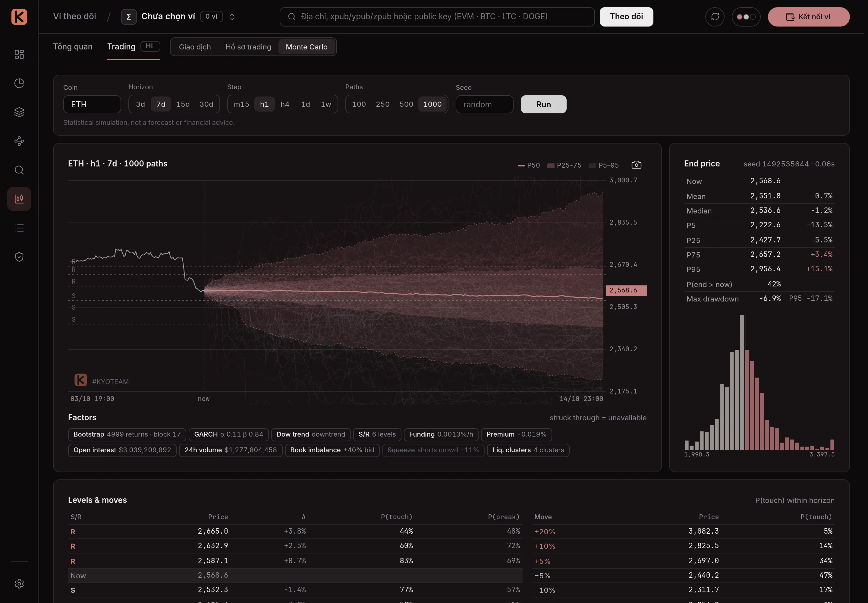Click the +20% move row label
This screenshot has width=868, height=603.
click(x=545, y=532)
